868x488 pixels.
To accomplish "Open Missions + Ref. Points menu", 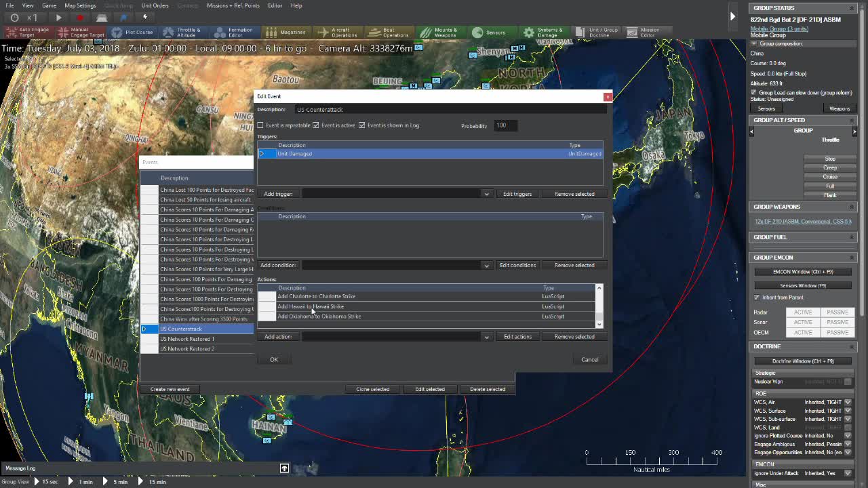I will coord(233,5).
